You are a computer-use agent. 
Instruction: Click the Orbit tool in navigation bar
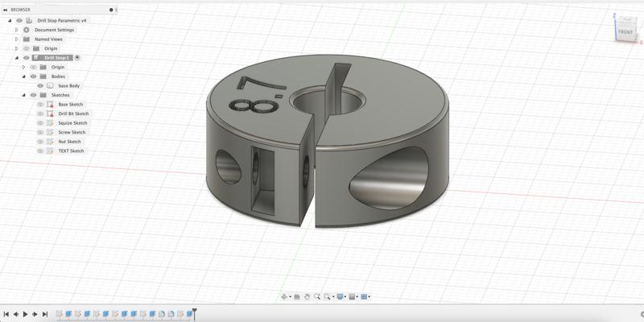pyautogui.click(x=284, y=297)
